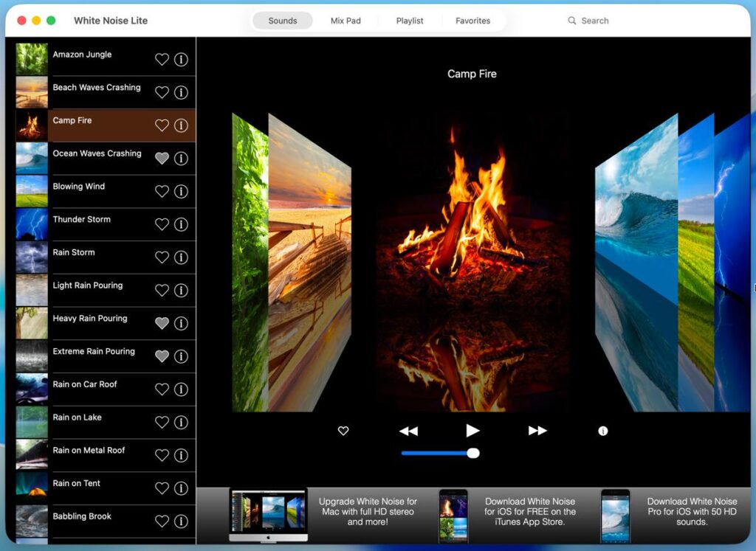Viewport: 756px width, 551px height.
Task: Open Download White Noise for iOS link
Action: pyautogui.click(x=529, y=511)
